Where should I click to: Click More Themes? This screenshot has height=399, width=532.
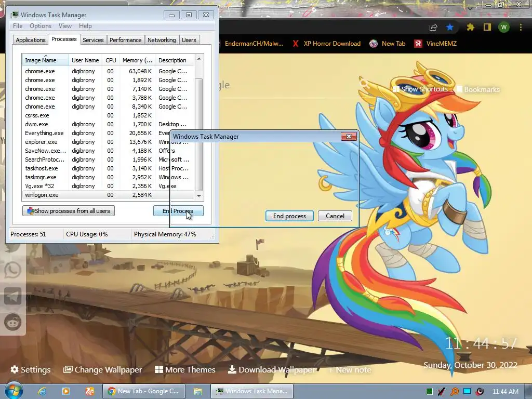pos(185,369)
